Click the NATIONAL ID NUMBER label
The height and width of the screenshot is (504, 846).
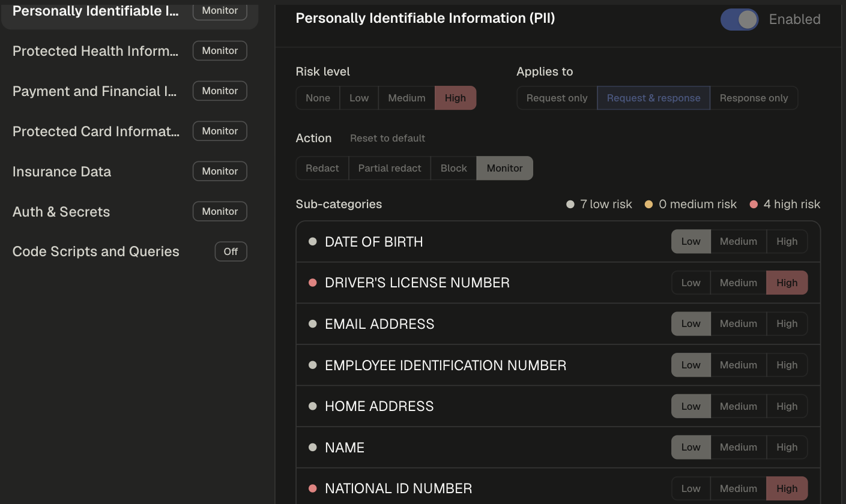coord(398,488)
